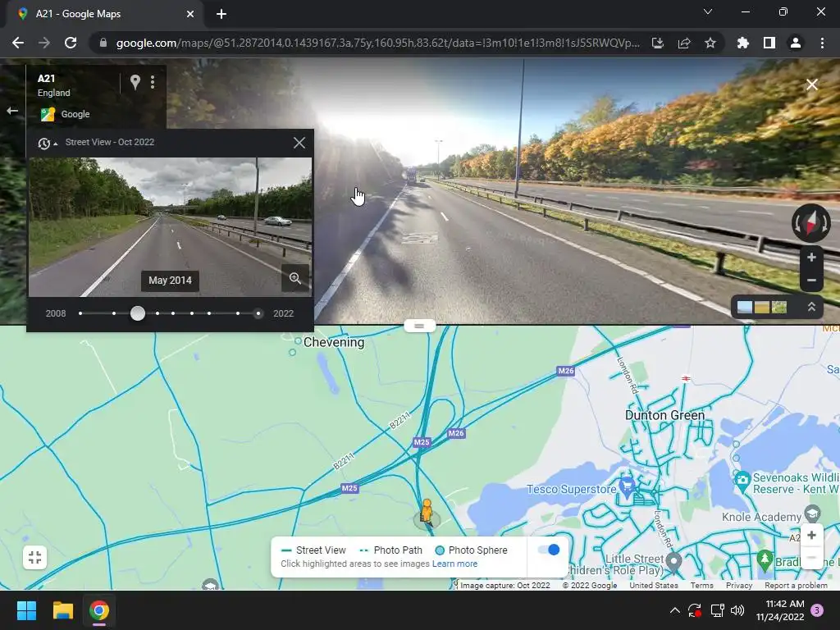The height and width of the screenshot is (630, 840).
Task: Close the A21 Google Maps tab
Action: (190, 14)
